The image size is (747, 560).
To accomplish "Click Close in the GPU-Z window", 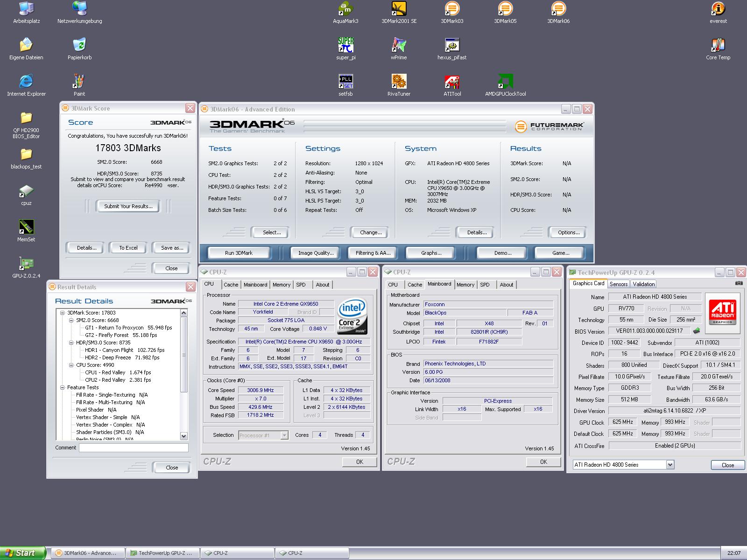I will pos(727,465).
